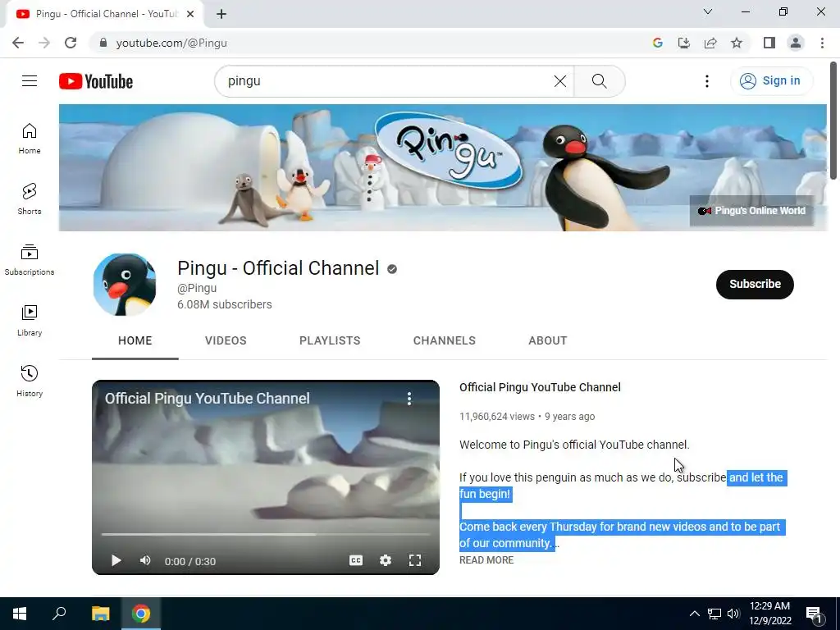Open a new Chrome tab
This screenshot has height=630, width=840.
click(x=221, y=14)
